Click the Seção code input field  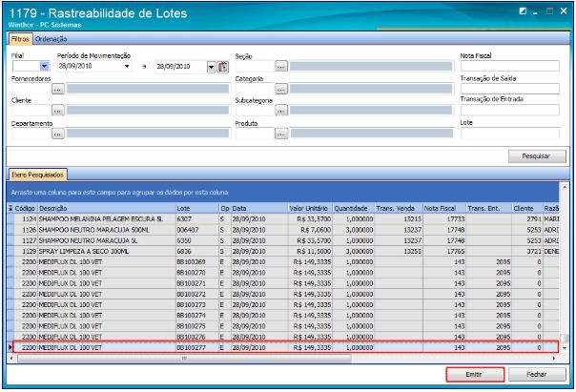(x=255, y=67)
